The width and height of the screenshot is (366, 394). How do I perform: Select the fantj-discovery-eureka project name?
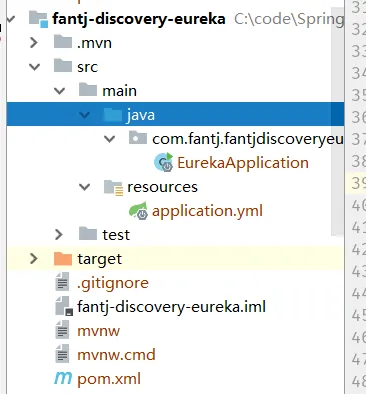pos(139,19)
